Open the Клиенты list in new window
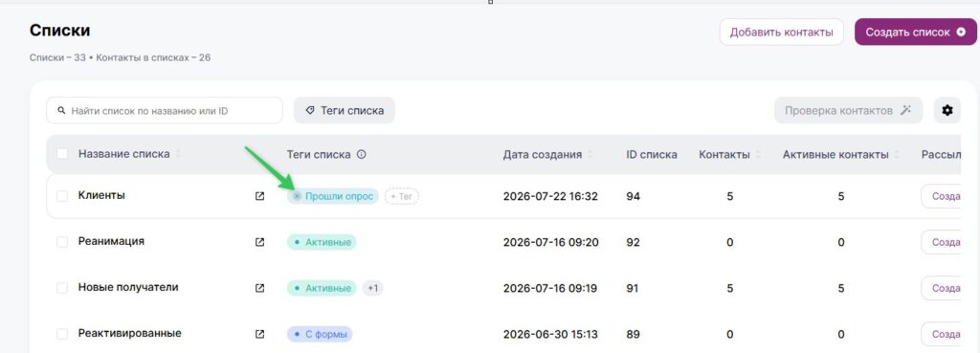Viewport: 980px width, 353px height. [260, 196]
